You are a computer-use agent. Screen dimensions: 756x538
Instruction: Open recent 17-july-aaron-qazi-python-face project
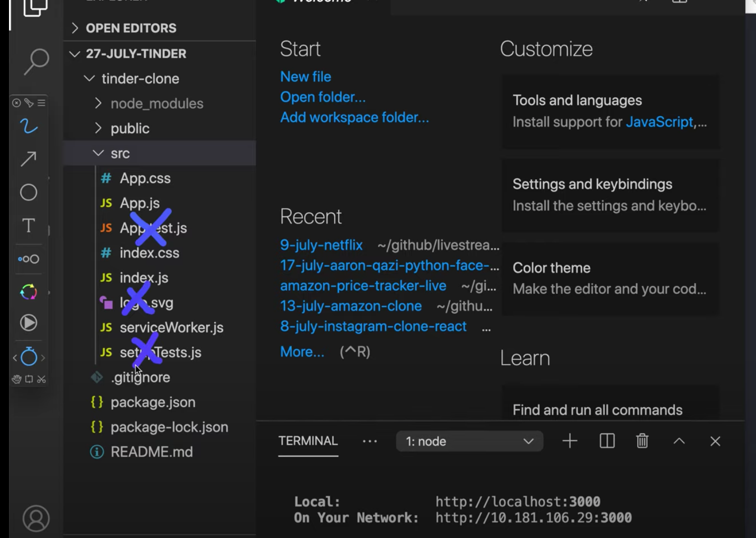(389, 266)
